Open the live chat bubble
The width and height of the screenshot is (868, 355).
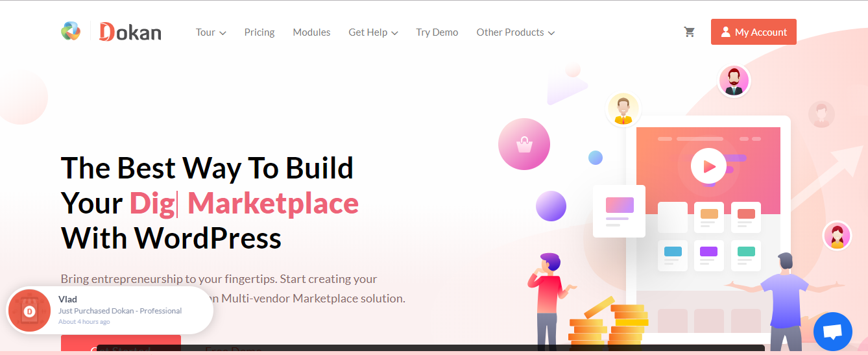tap(832, 332)
